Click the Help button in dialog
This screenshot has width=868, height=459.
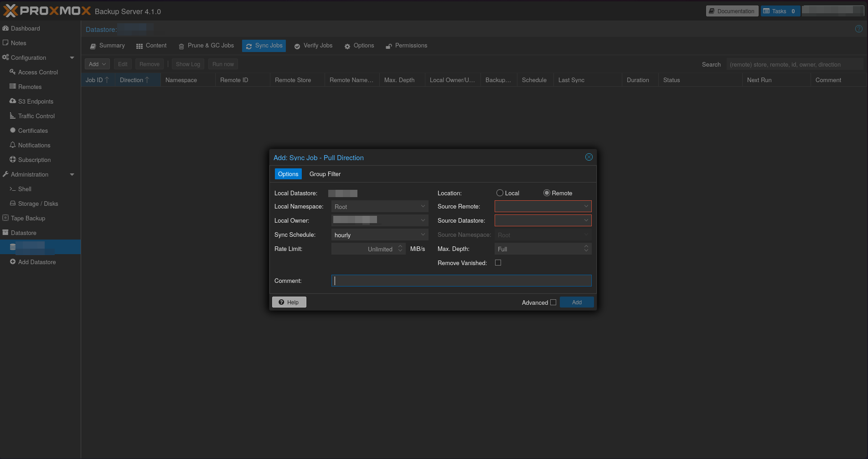click(x=289, y=302)
